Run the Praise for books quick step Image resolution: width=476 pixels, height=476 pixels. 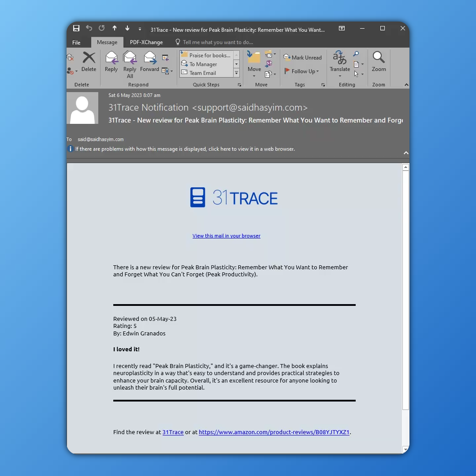point(206,55)
